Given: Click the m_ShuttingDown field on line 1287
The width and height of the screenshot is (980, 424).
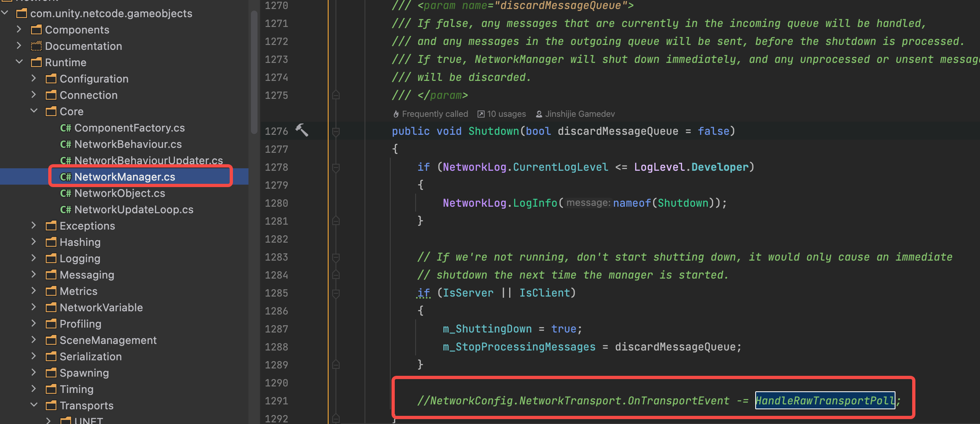Looking at the screenshot, I should pyautogui.click(x=487, y=329).
